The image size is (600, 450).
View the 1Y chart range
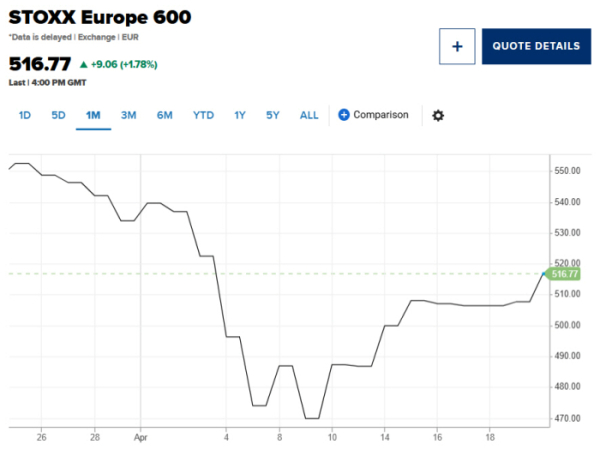(x=240, y=115)
